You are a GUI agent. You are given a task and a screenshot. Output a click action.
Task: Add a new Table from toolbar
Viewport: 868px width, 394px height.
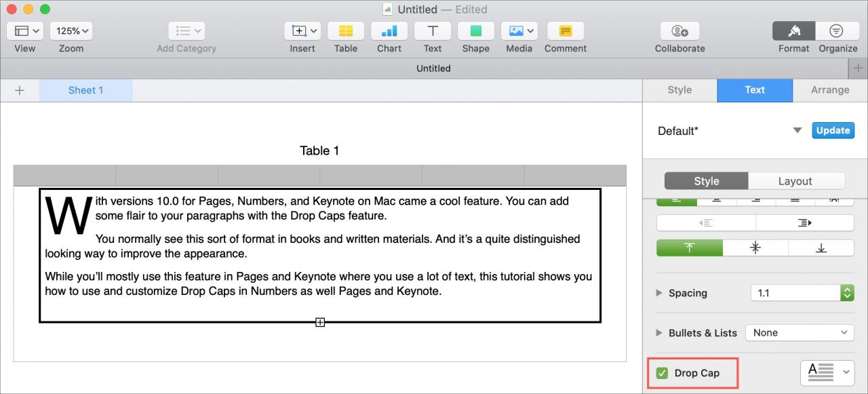tap(346, 31)
